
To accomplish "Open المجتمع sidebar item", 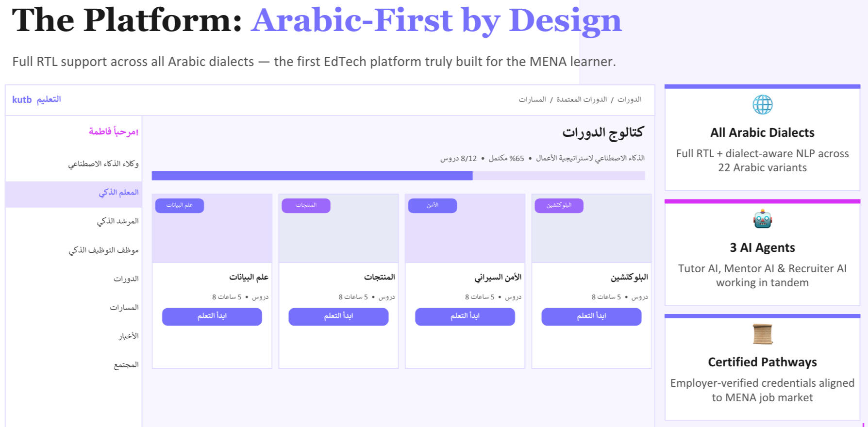I will pos(126,365).
